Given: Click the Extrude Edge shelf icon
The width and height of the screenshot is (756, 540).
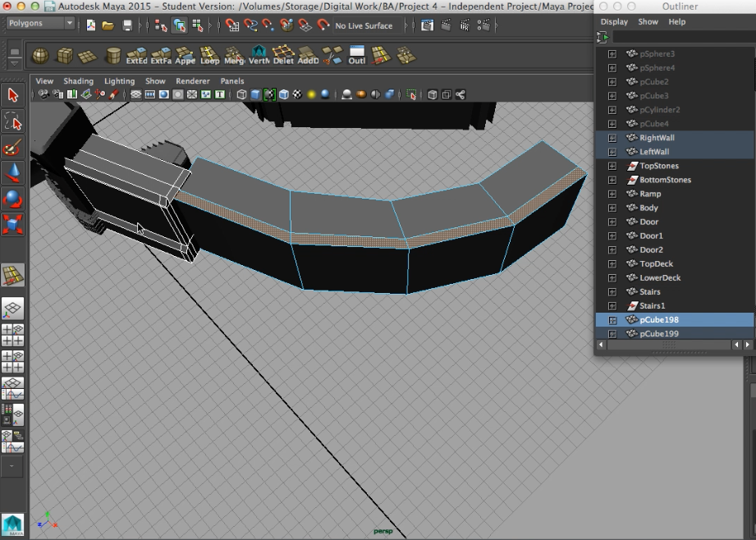Looking at the screenshot, I should click(x=136, y=56).
